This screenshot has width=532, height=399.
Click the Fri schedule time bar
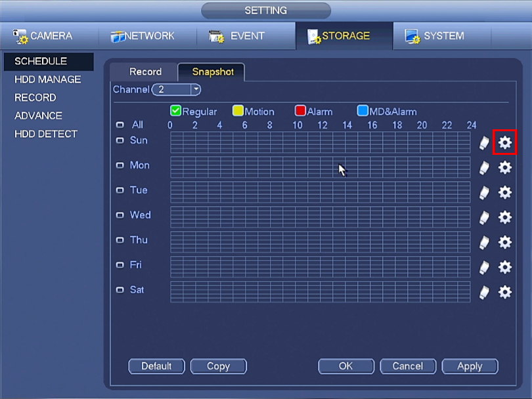pos(321,267)
